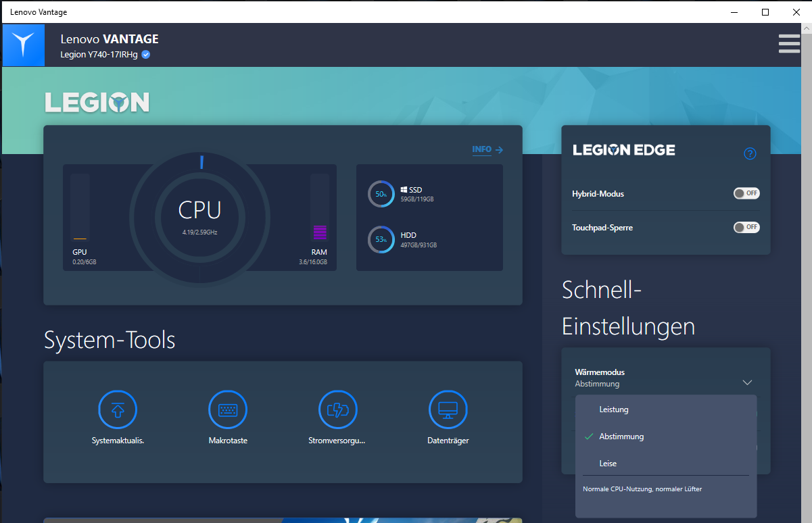Click the Windows logo beside SSD
The height and width of the screenshot is (523, 812).
point(404,190)
